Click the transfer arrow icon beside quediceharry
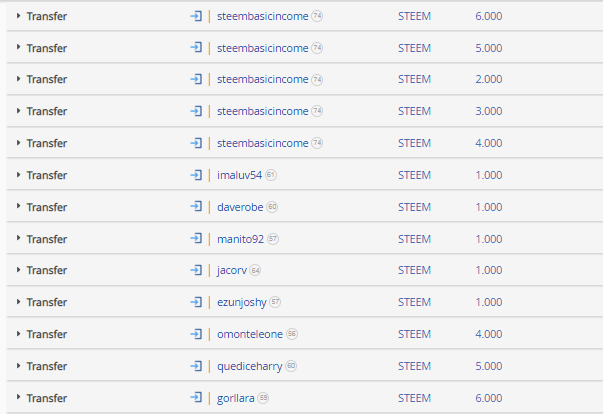 [196, 366]
